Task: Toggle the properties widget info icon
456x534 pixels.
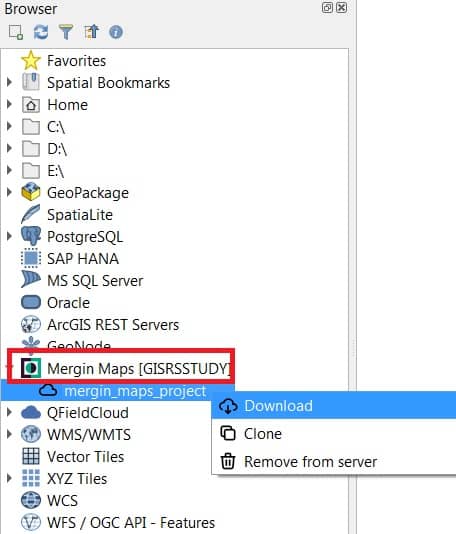Action: (116, 32)
